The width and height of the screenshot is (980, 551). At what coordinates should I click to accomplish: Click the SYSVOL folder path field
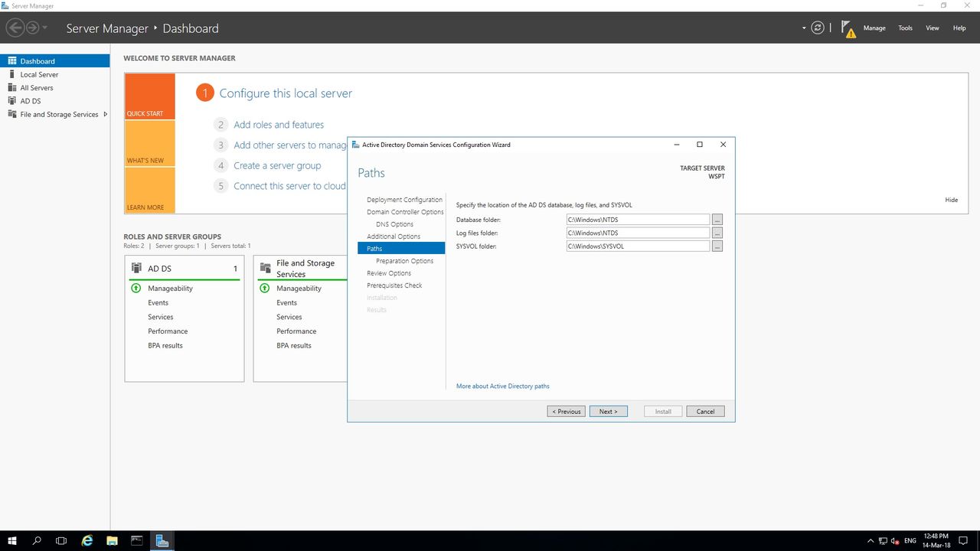(x=638, y=246)
